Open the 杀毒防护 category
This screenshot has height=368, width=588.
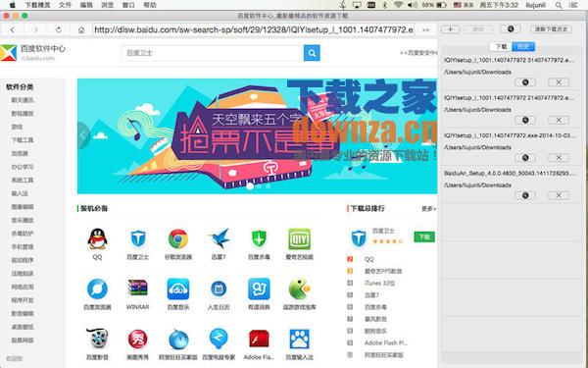(23, 234)
